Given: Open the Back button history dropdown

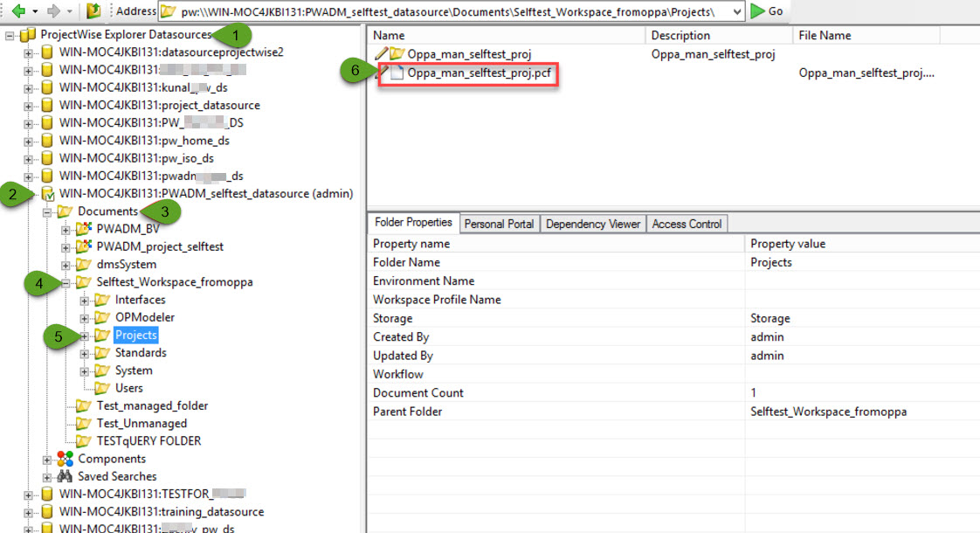Looking at the screenshot, I should (x=34, y=11).
